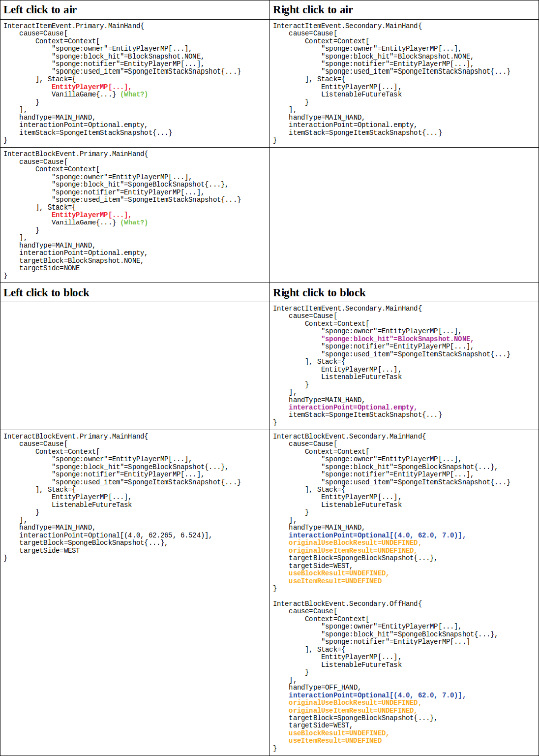539x756 pixels.
Task: Click the 'Left click to block' heading
Action: [46, 292]
